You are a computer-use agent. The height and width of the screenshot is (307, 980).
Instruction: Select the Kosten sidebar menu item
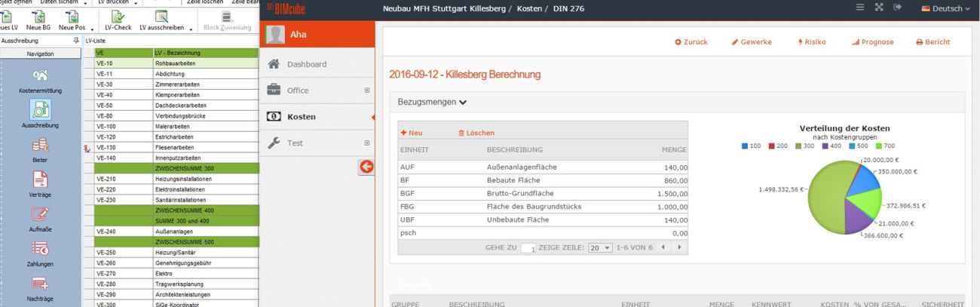(x=301, y=117)
